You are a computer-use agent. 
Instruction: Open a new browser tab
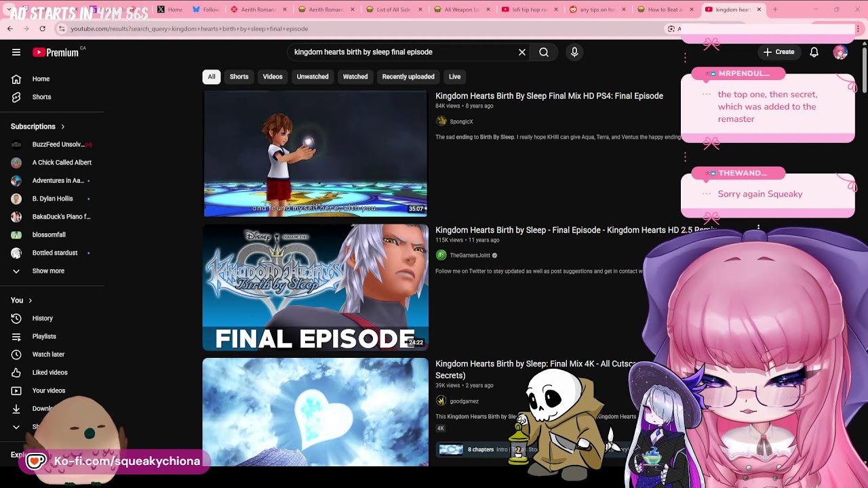click(775, 9)
